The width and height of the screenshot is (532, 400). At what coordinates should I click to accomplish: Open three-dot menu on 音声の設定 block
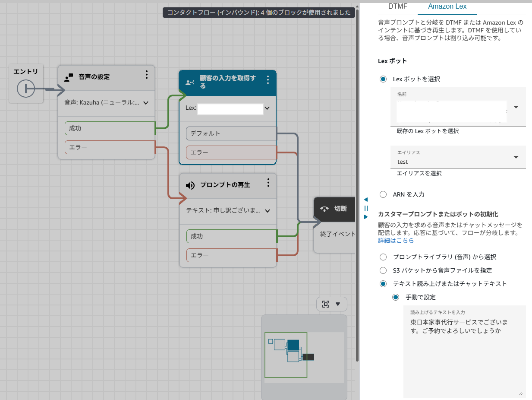[146, 75]
